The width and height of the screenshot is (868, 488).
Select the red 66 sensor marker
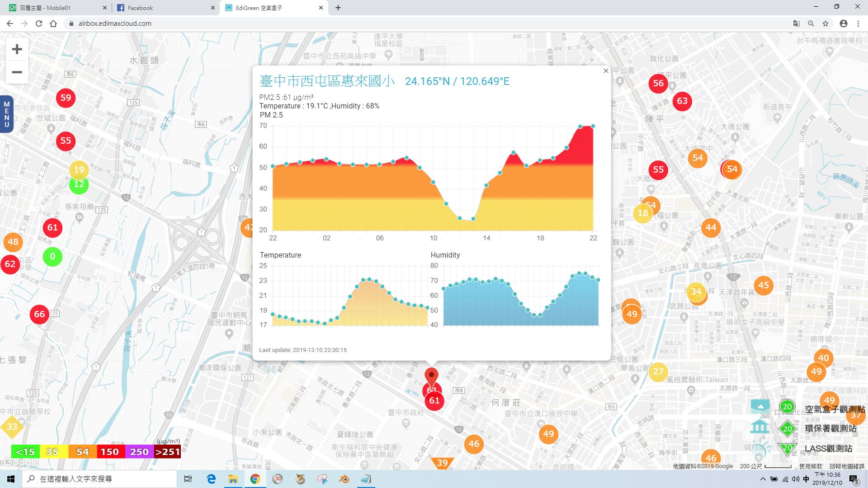pyautogui.click(x=39, y=314)
